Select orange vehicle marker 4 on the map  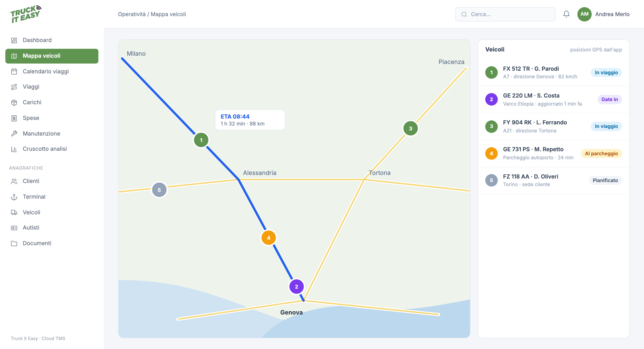(269, 238)
